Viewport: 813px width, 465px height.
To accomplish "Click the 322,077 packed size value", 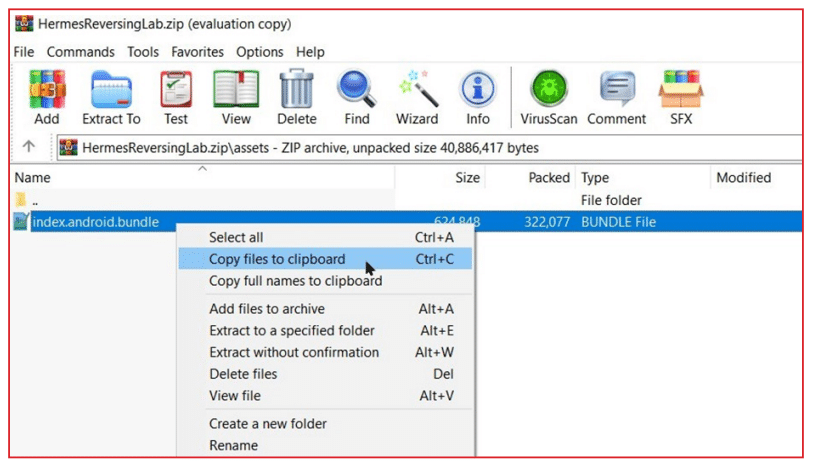I will [x=546, y=222].
